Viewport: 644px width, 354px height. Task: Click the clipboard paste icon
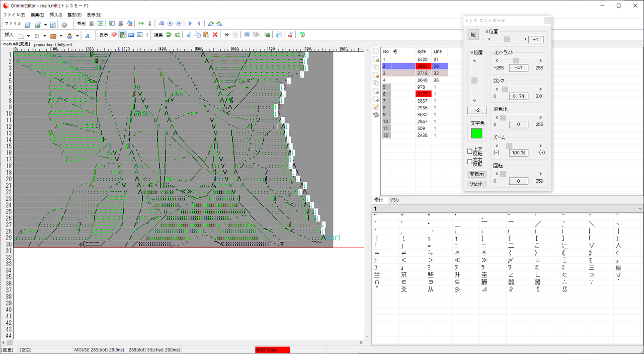(x=206, y=35)
